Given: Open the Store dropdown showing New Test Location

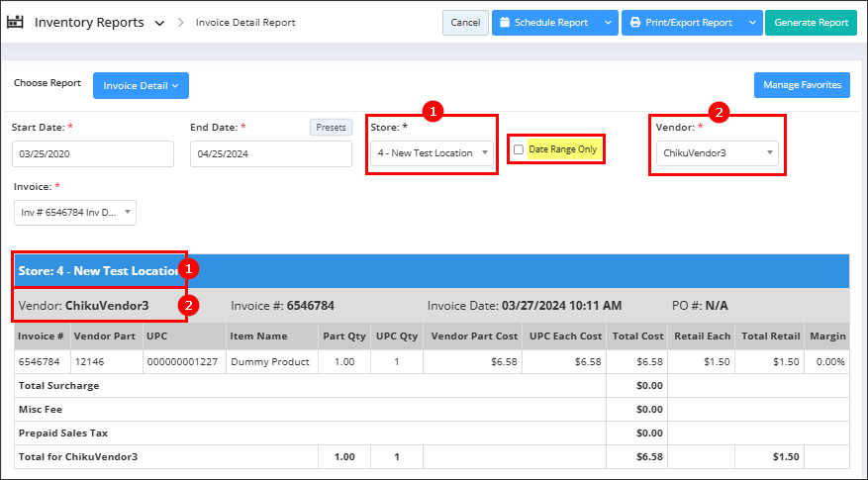Looking at the screenshot, I should [x=434, y=153].
